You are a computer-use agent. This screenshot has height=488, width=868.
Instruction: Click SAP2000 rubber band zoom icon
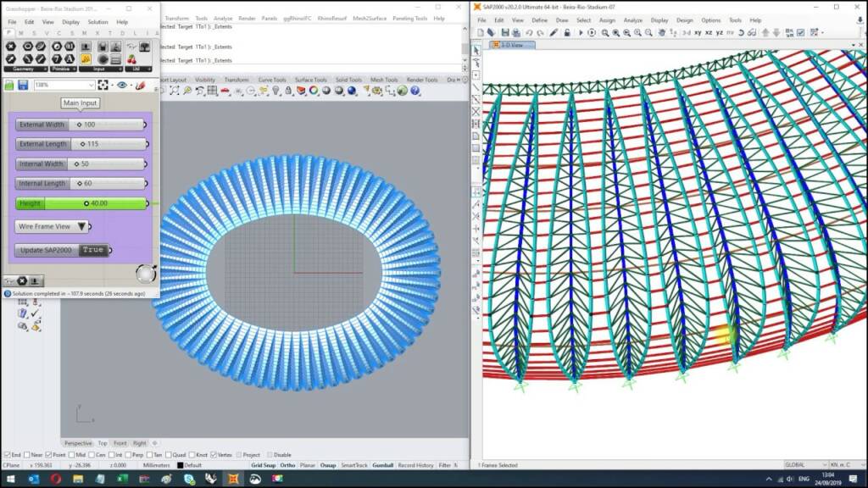point(605,33)
